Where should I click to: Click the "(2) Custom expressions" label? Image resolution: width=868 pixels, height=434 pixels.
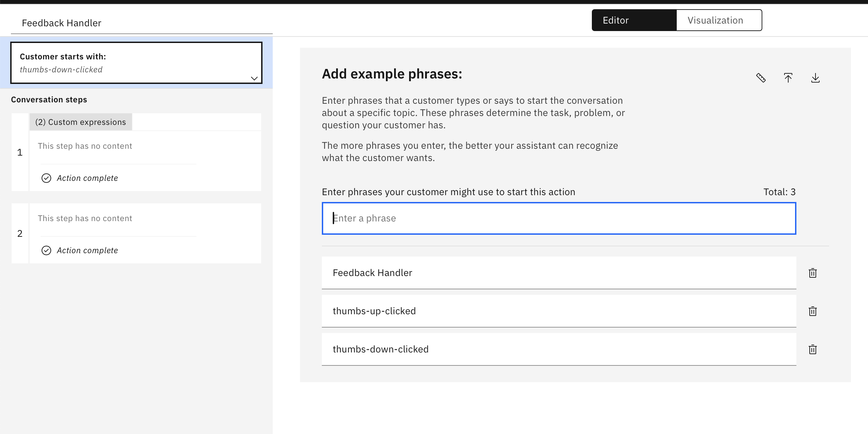pyautogui.click(x=80, y=122)
